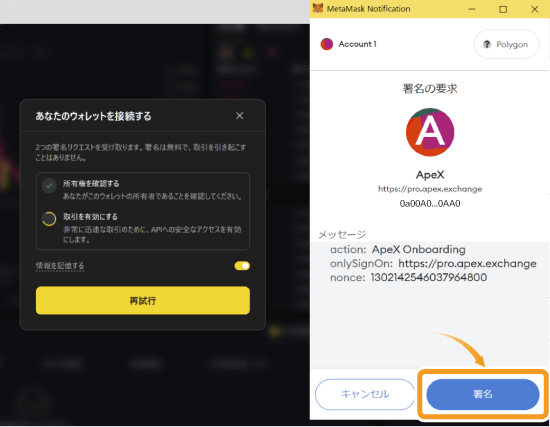Click the 所有権を確認する step title

click(91, 184)
